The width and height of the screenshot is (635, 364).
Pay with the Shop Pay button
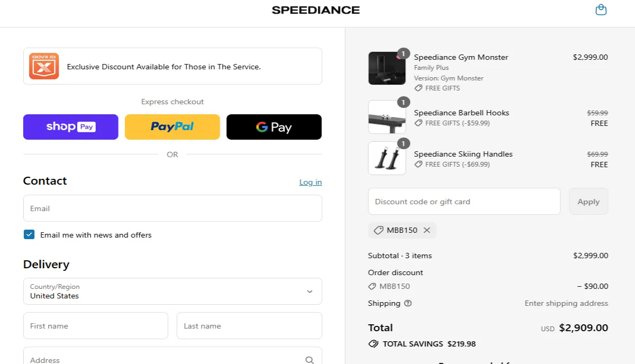71,127
